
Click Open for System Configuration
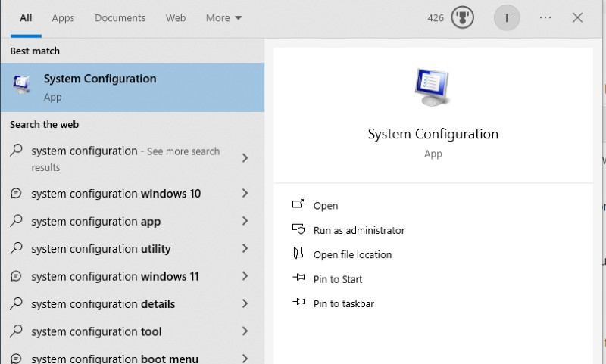point(326,206)
